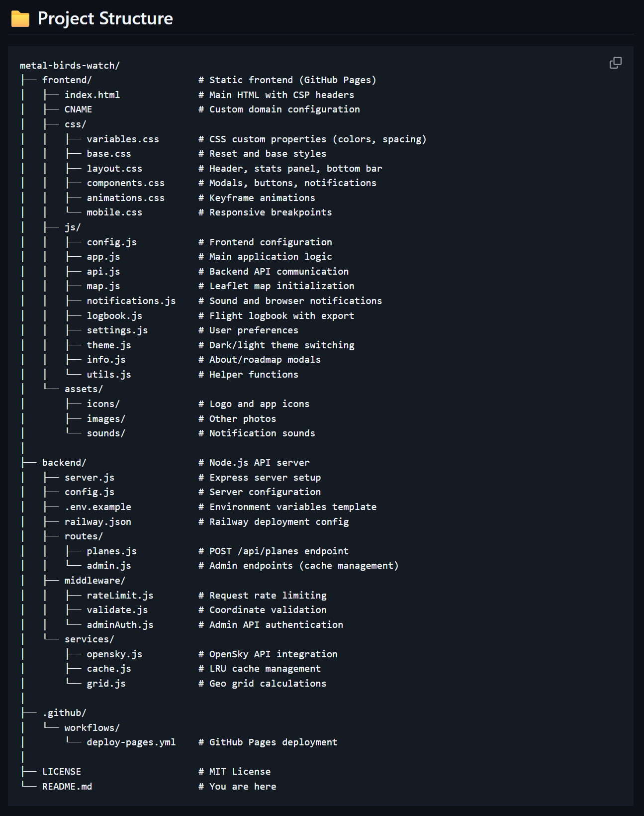
Task: Select rateLimit.js under middleware
Action: click(120, 596)
